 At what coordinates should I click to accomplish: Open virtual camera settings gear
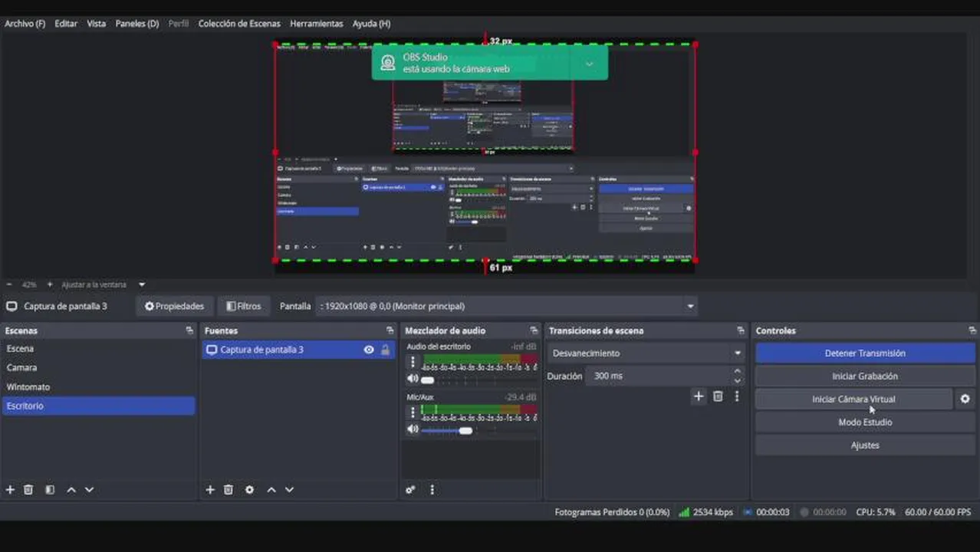point(965,399)
